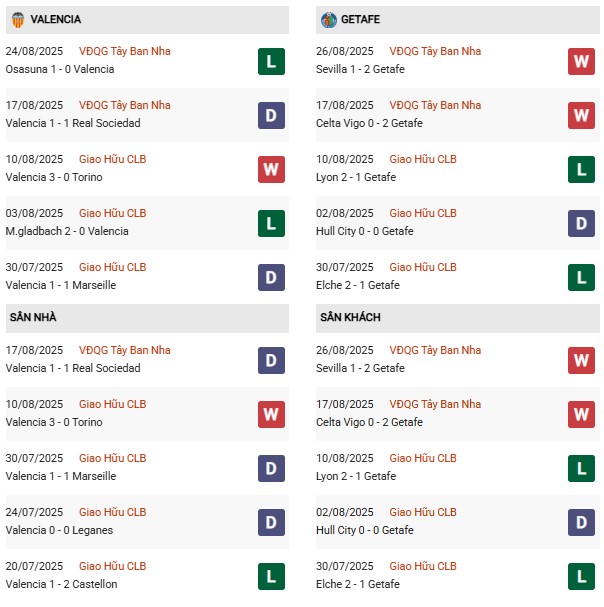Select the GETAFE section header

[364, 20]
